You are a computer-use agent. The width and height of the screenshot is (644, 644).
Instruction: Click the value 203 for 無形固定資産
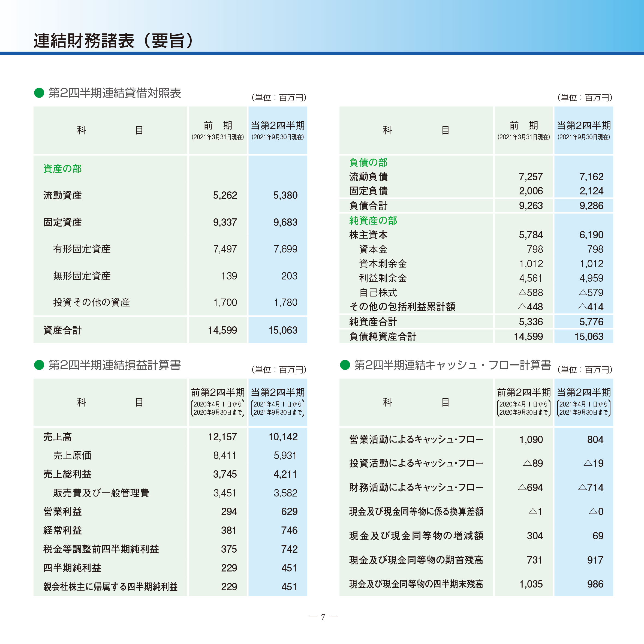[289, 276]
